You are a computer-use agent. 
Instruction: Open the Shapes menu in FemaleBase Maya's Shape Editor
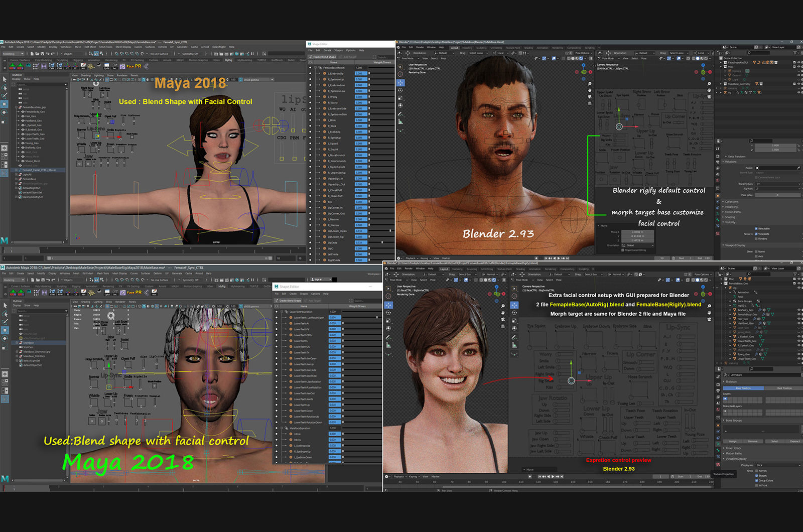(338, 50)
